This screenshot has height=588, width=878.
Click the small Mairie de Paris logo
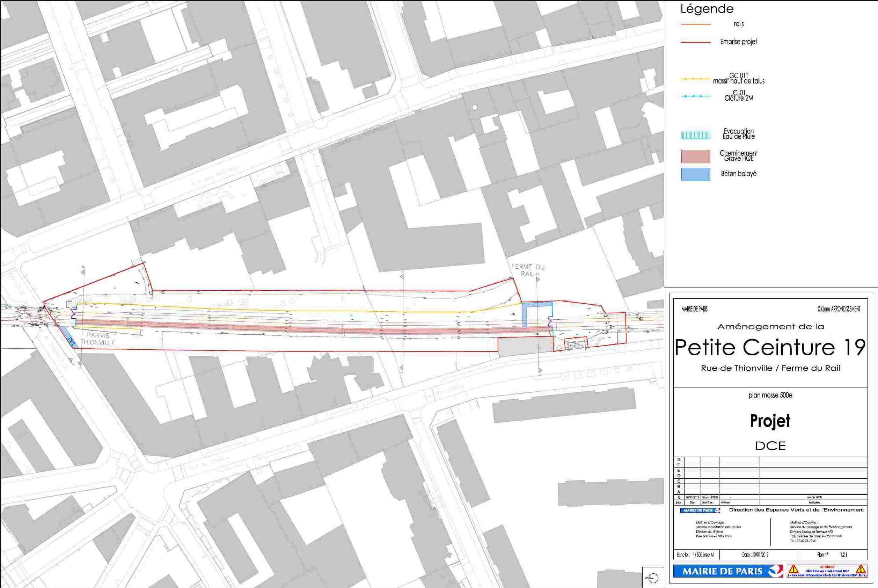700,510
